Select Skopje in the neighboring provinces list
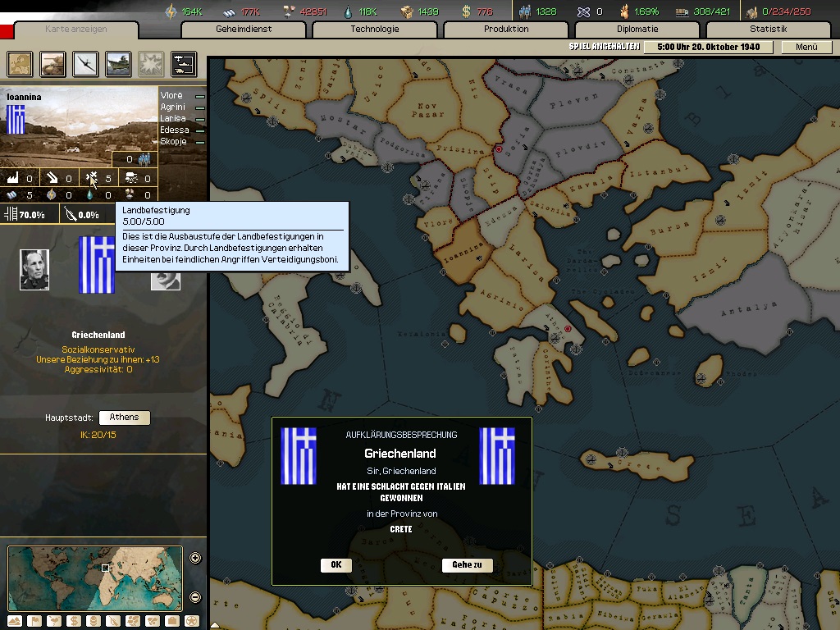Screen dimensions: 840x630 point(174,141)
